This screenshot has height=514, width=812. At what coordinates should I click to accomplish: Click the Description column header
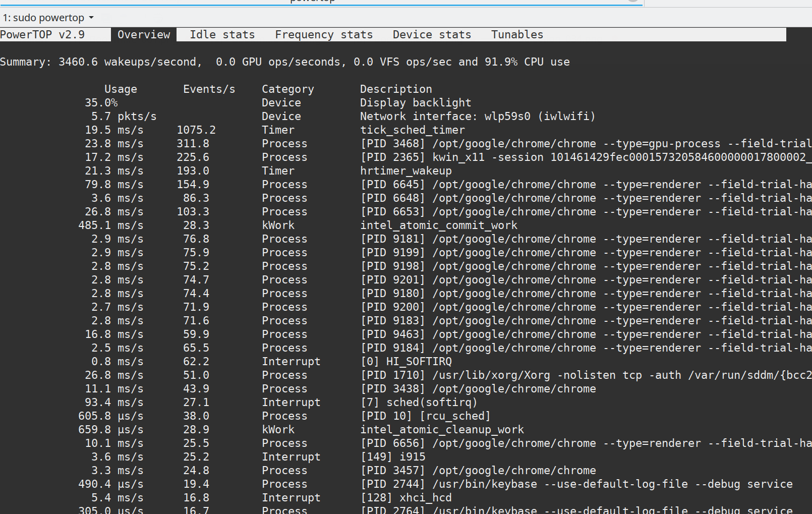396,89
